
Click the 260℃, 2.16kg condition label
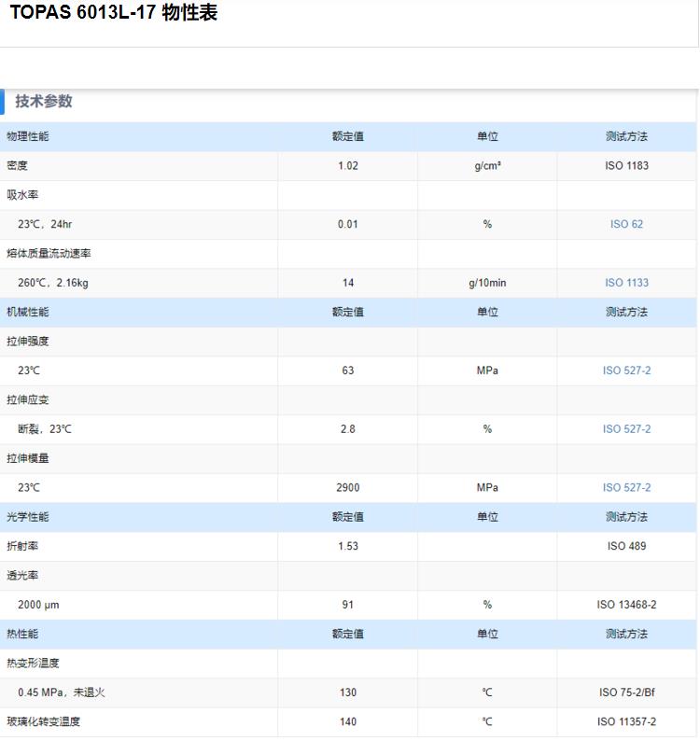(53, 283)
